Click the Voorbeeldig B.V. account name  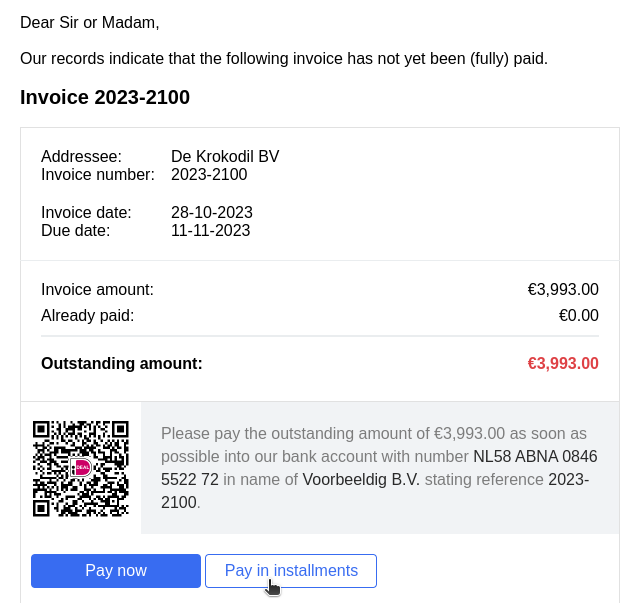(x=361, y=479)
